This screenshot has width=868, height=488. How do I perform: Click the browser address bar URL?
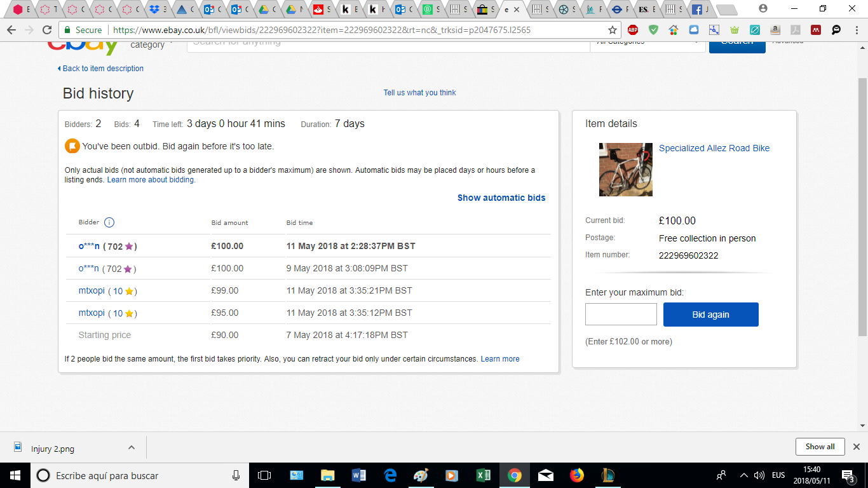pos(321,30)
